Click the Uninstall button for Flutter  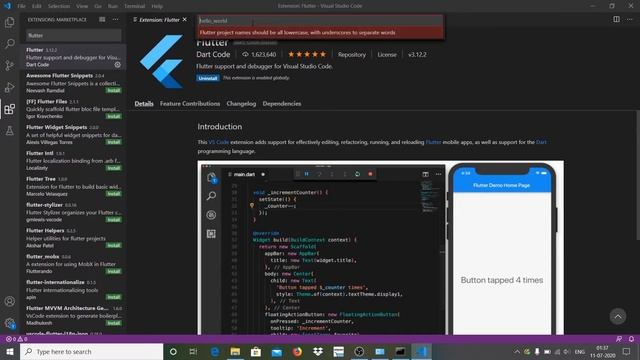(208, 78)
